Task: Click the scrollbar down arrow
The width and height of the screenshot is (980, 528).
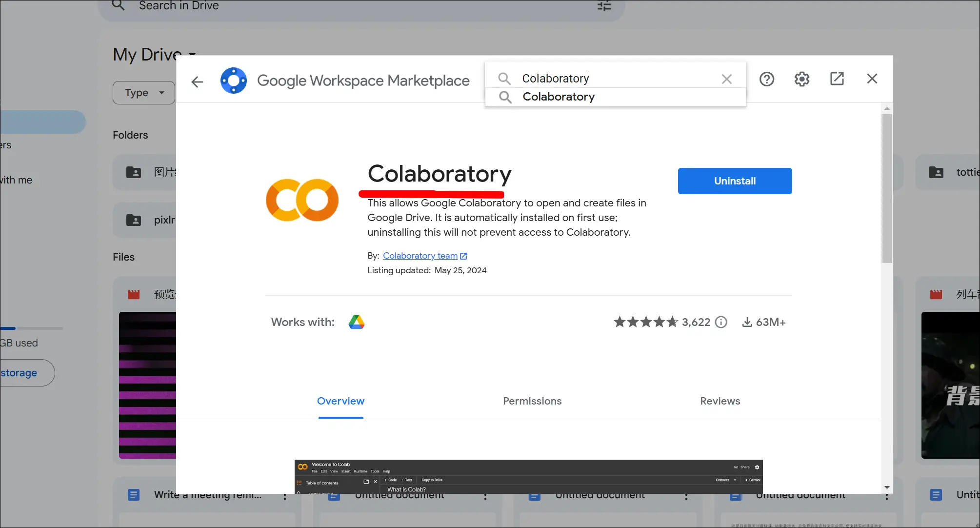Action: [887, 487]
